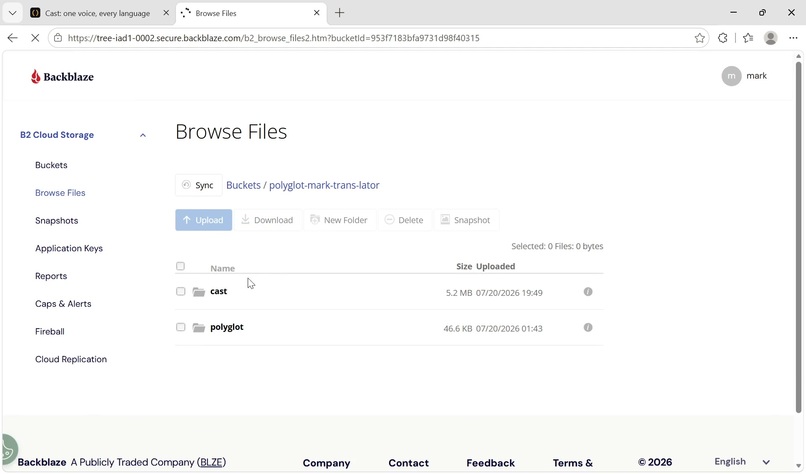The width and height of the screenshot is (806, 474).
Task: Sort by the Name column header
Action: tap(223, 268)
